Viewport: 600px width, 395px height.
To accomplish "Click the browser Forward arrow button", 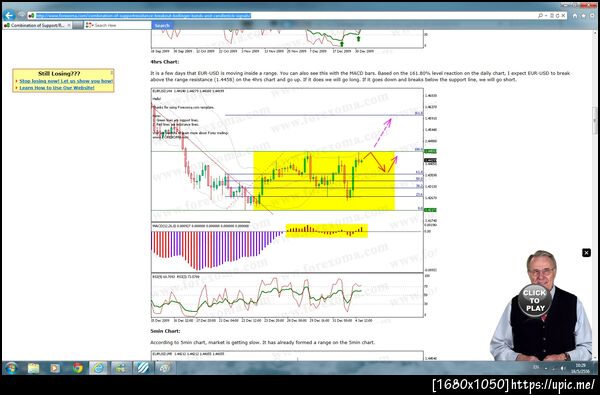I will [21, 15].
